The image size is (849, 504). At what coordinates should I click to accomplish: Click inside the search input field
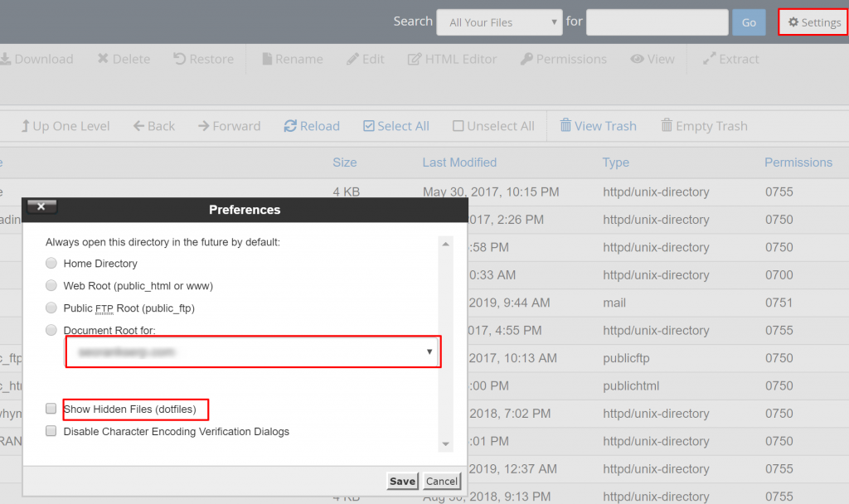pos(657,22)
